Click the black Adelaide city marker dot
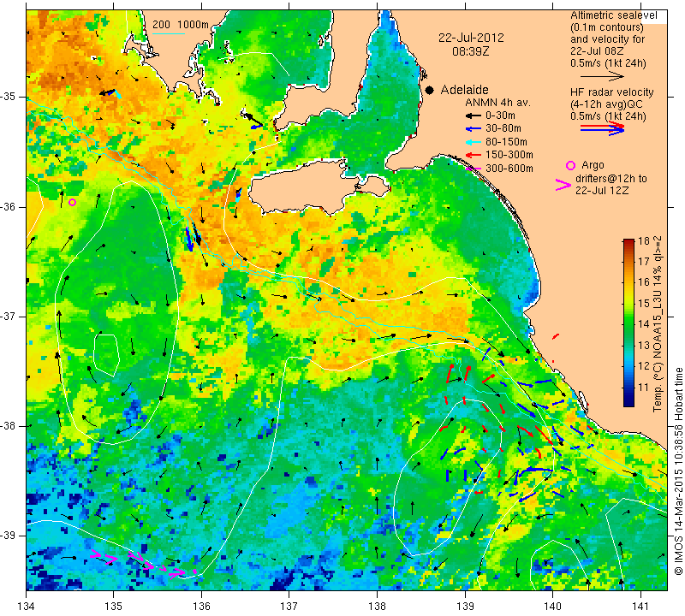 point(430,90)
